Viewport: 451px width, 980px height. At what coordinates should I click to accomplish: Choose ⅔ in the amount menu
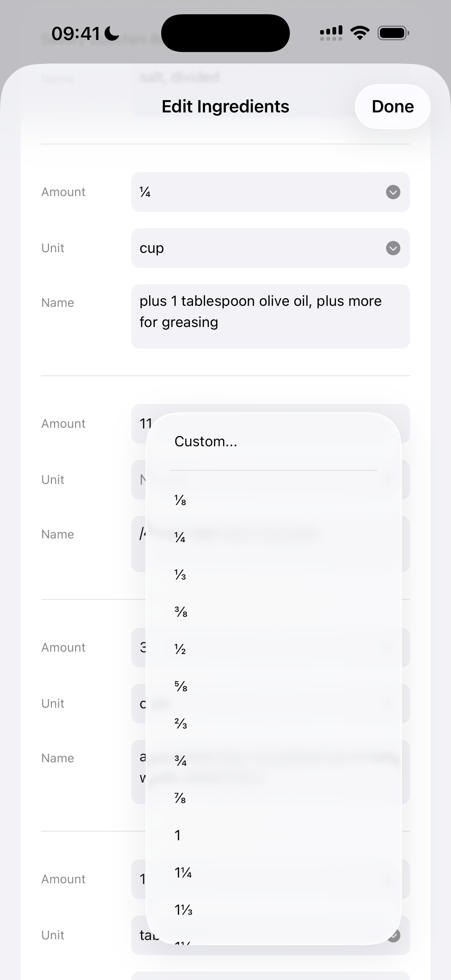point(181,724)
